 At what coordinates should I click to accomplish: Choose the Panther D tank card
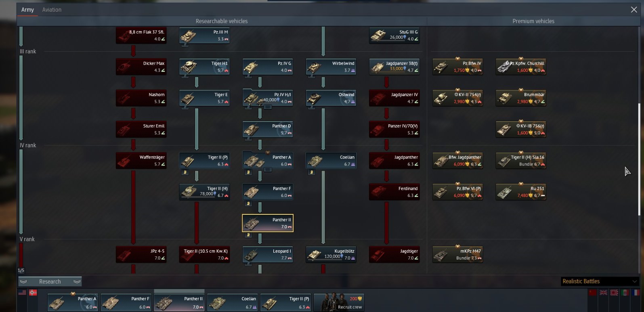coord(268,129)
